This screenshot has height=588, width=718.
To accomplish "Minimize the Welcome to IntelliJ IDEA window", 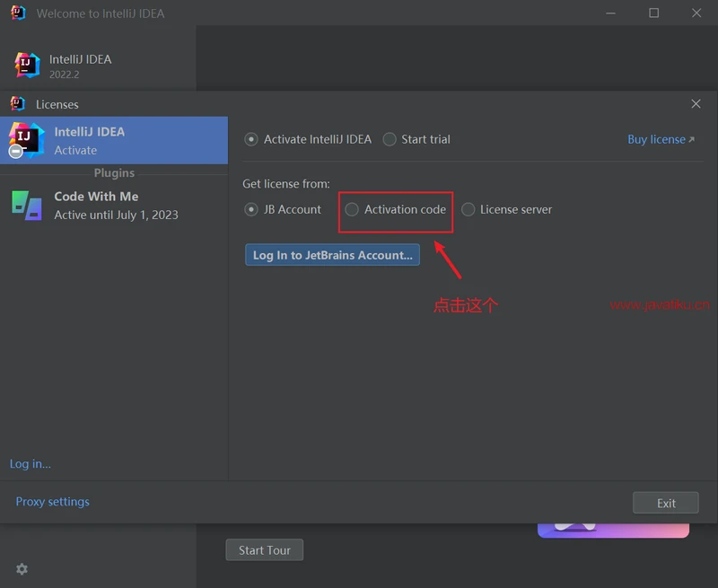I will [x=610, y=13].
